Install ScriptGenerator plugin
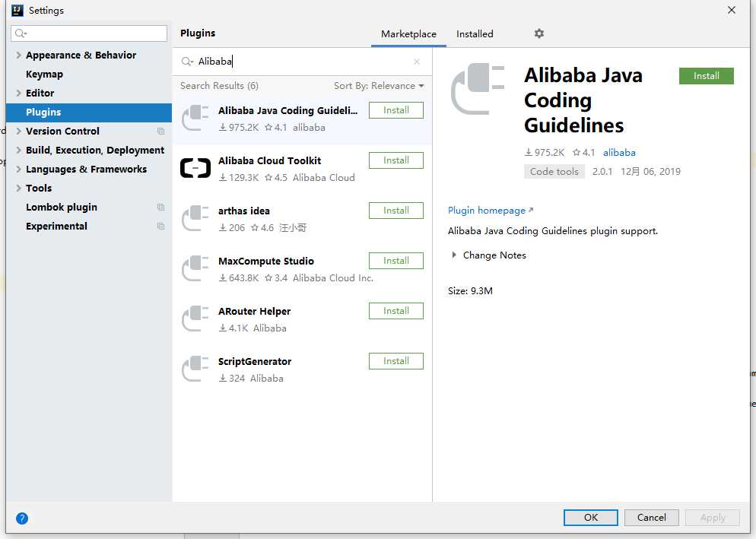Image resolution: width=756 pixels, height=539 pixels. 395,361
